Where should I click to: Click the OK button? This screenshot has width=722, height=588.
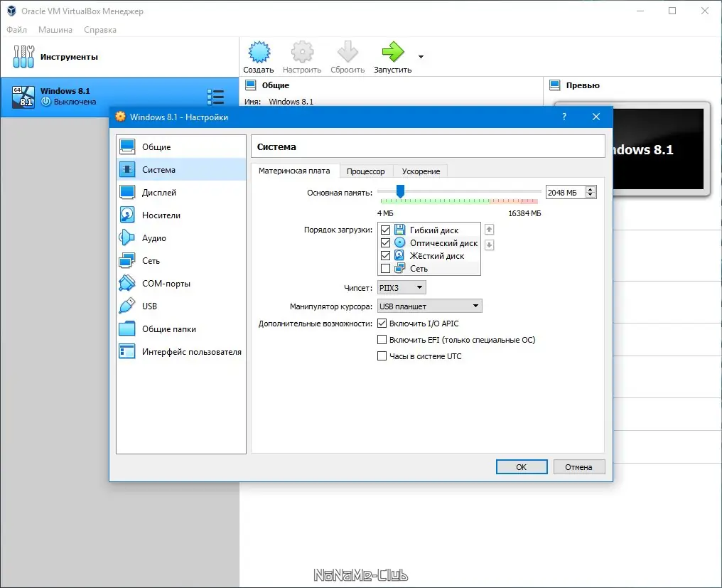click(521, 466)
